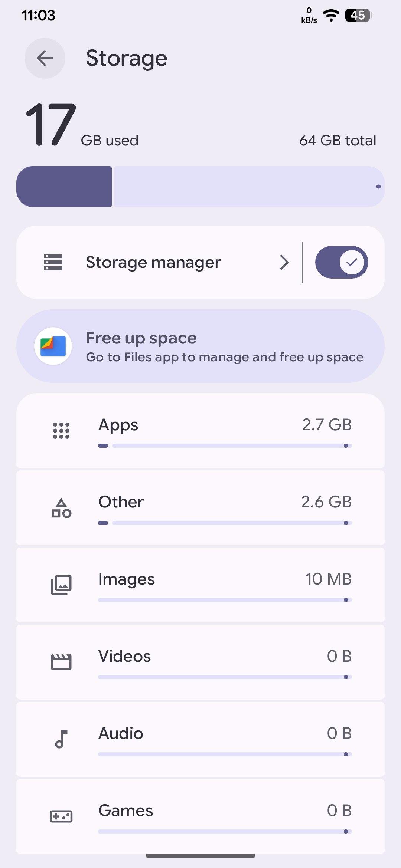Screen dimensions: 401x868
Task: Open the Apps storage category
Action: tap(118, 425)
